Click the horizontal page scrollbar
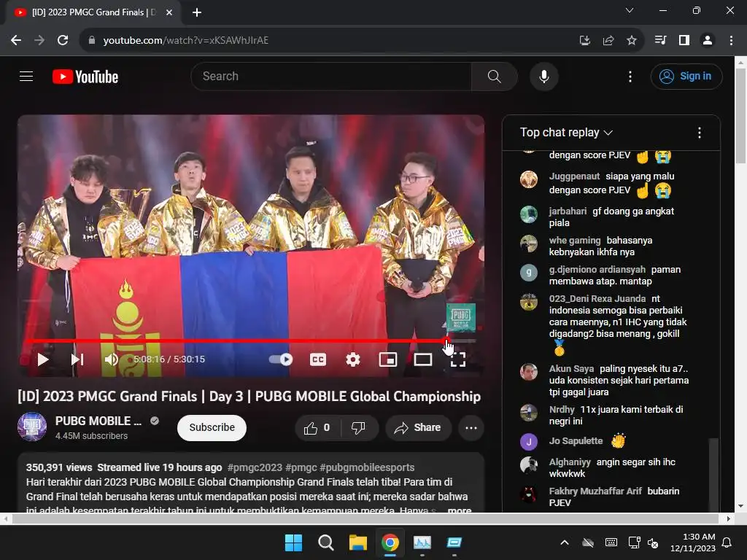Image resolution: width=747 pixels, height=560 pixels. coord(366,518)
